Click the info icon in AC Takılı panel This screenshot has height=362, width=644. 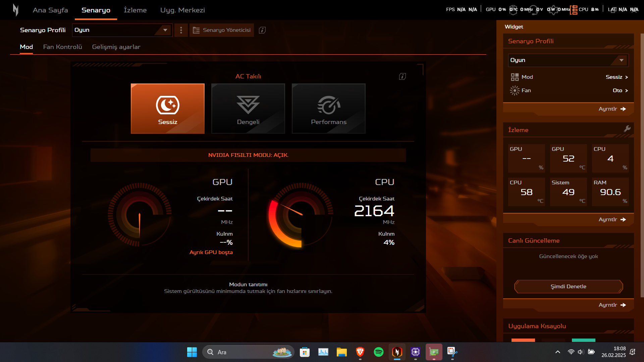click(x=402, y=76)
